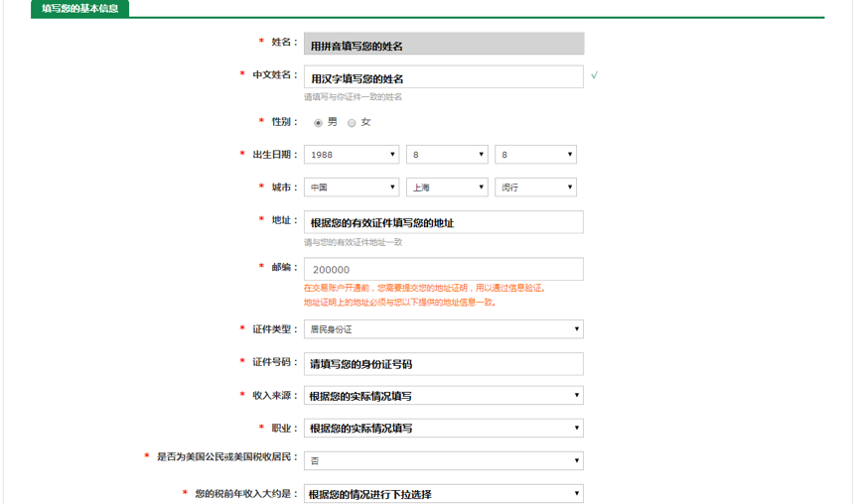Viewport: 858px width, 504px height.
Task: Select the 女 gender radio button
Action: coord(352,123)
